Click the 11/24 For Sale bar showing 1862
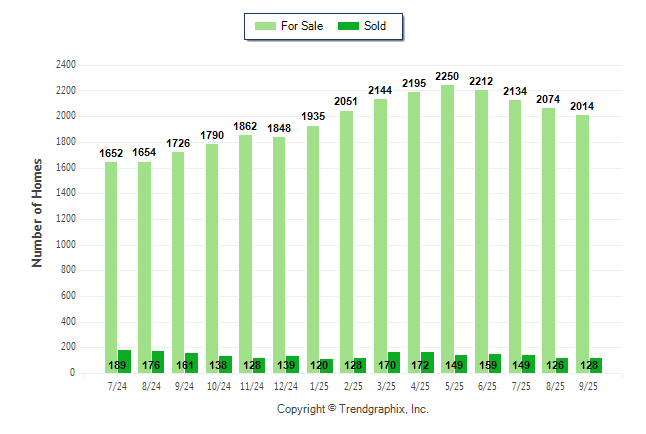The image size is (646, 434). [x=245, y=254]
